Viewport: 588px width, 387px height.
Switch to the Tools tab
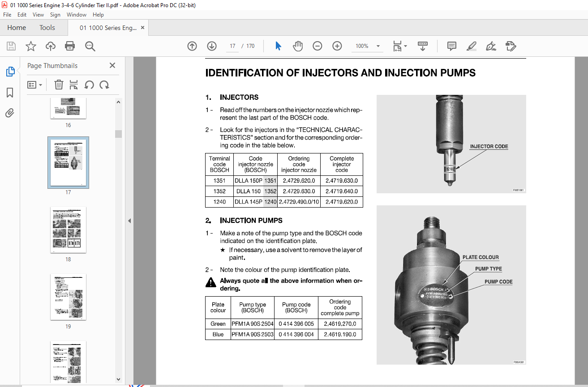point(47,28)
